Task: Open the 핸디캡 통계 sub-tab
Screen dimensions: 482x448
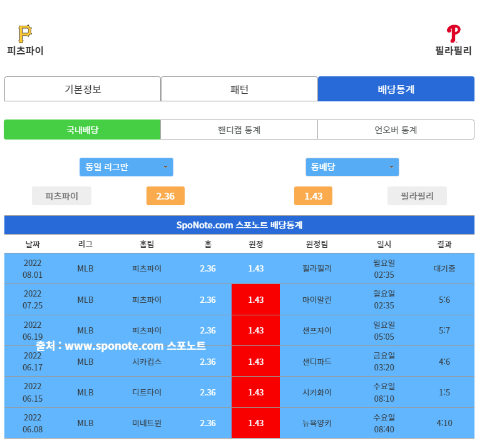Action: 239,130
